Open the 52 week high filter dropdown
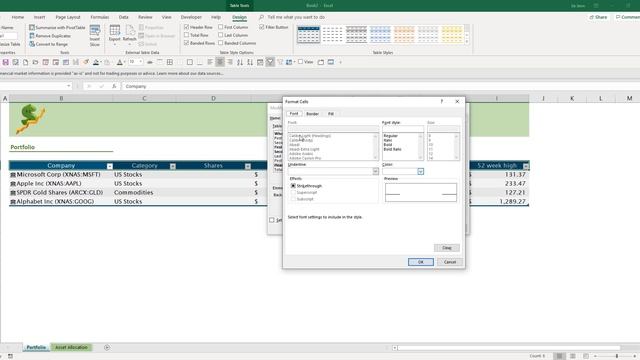640x360 pixels. pyautogui.click(x=526, y=166)
